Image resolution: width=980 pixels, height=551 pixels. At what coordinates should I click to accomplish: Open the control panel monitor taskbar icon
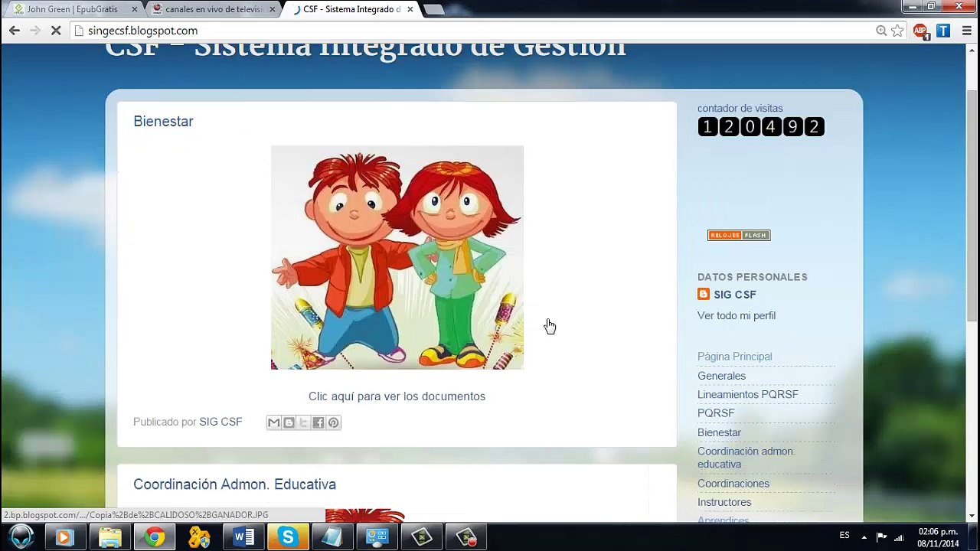[x=377, y=537]
